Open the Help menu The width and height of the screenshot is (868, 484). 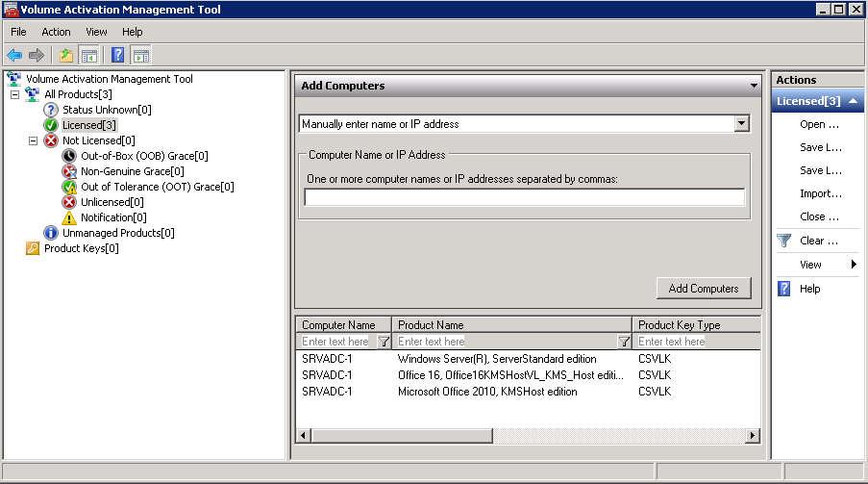(x=133, y=32)
